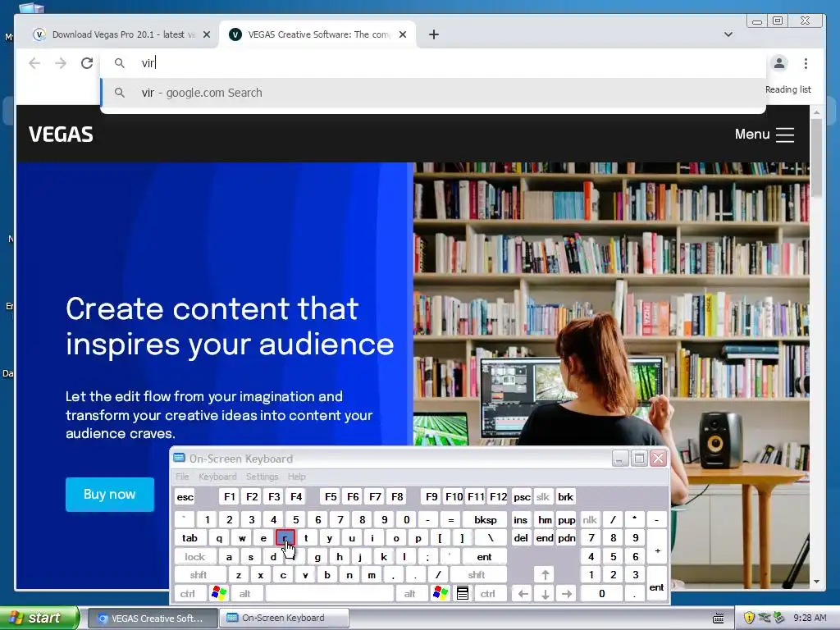Open Reading list
This screenshot has height=630, width=840.
point(788,89)
